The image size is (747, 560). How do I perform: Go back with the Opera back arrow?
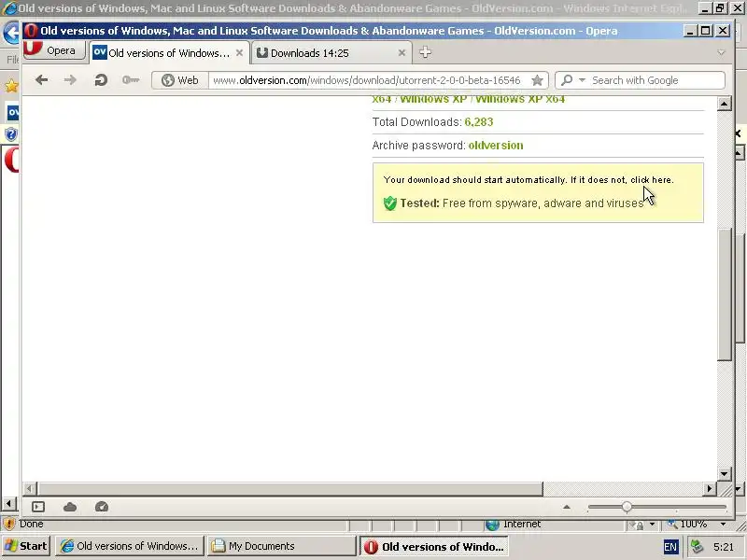pyautogui.click(x=42, y=80)
